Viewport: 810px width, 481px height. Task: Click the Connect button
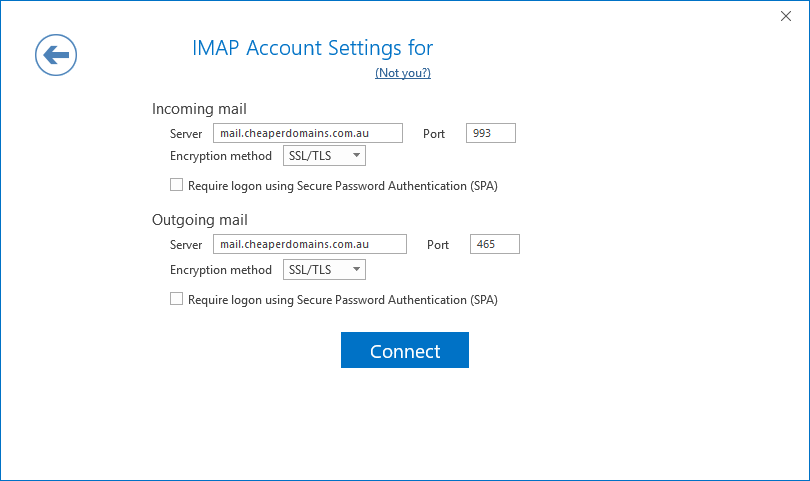pos(405,350)
